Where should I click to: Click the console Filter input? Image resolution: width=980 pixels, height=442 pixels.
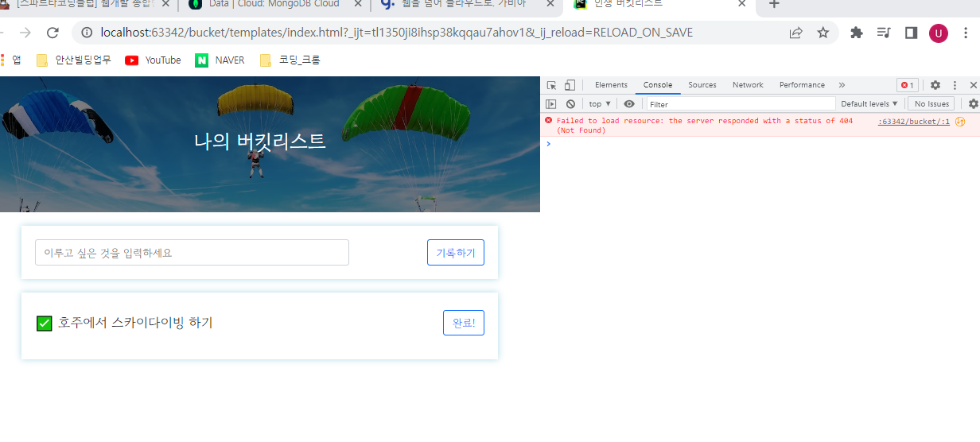[x=741, y=104]
